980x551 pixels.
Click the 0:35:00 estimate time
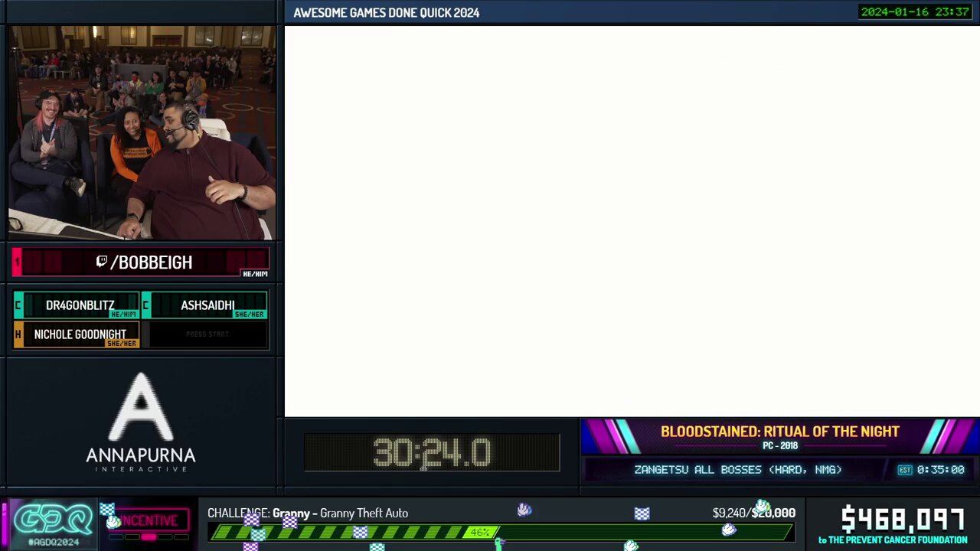(941, 470)
